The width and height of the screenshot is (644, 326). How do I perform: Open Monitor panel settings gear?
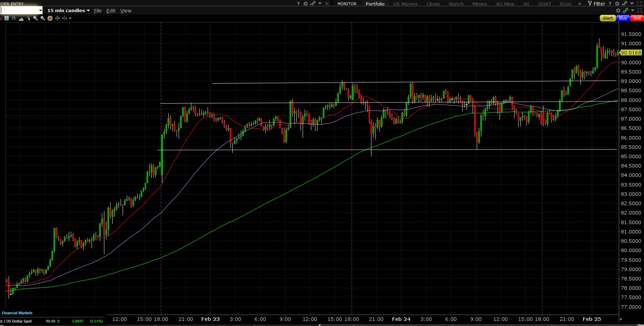(617, 4)
